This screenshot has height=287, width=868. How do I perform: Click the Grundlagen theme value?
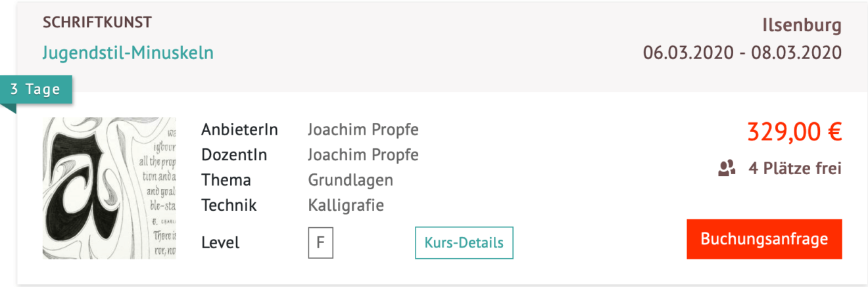pyautogui.click(x=350, y=180)
